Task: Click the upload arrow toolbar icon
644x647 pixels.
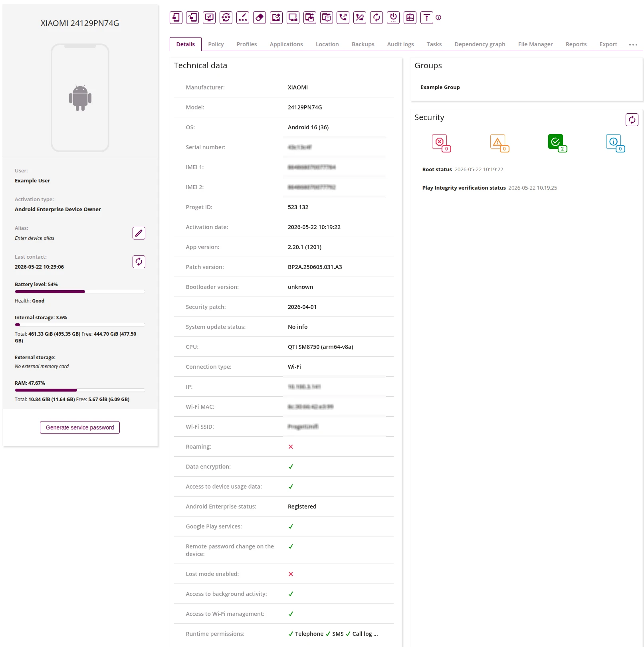Action: coord(427,18)
